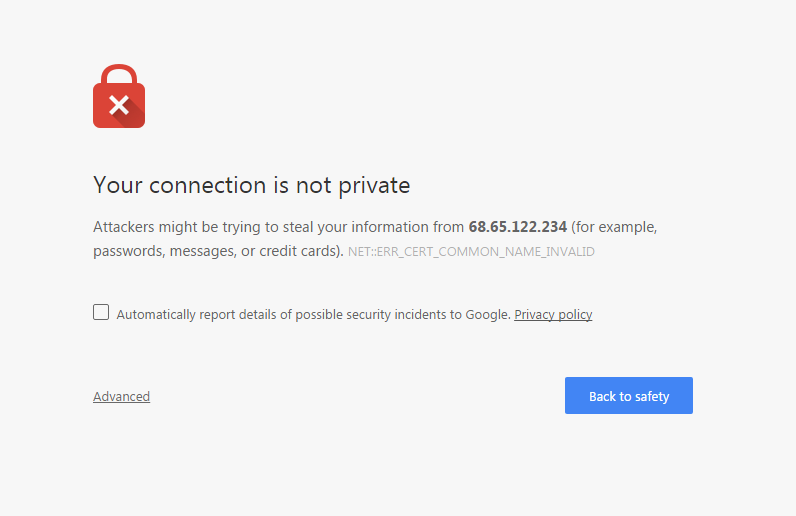Click the word 'Google' in the report label
Image resolution: width=796 pixels, height=516 pixels.
point(487,315)
